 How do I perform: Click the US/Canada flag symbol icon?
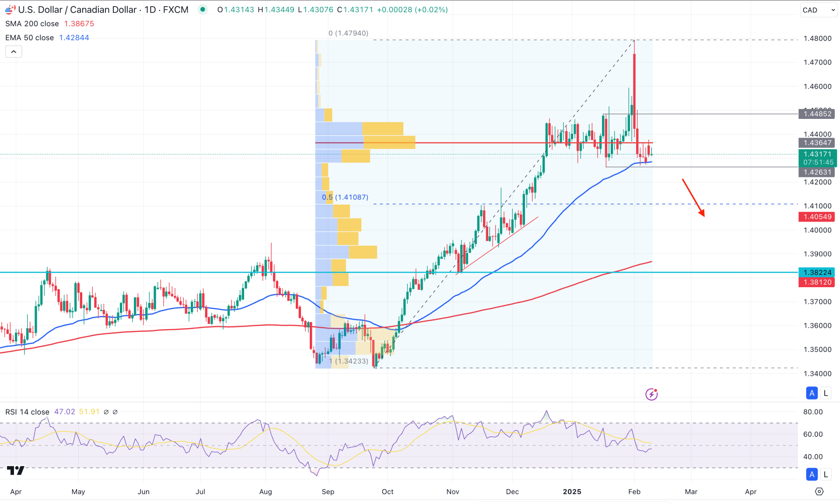click(x=10, y=10)
